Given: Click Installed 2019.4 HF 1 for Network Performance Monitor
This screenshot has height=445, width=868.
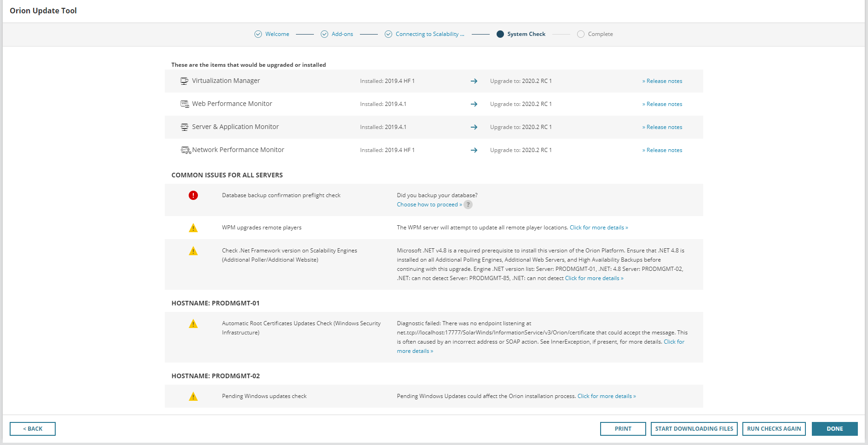Looking at the screenshot, I should [388, 150].
